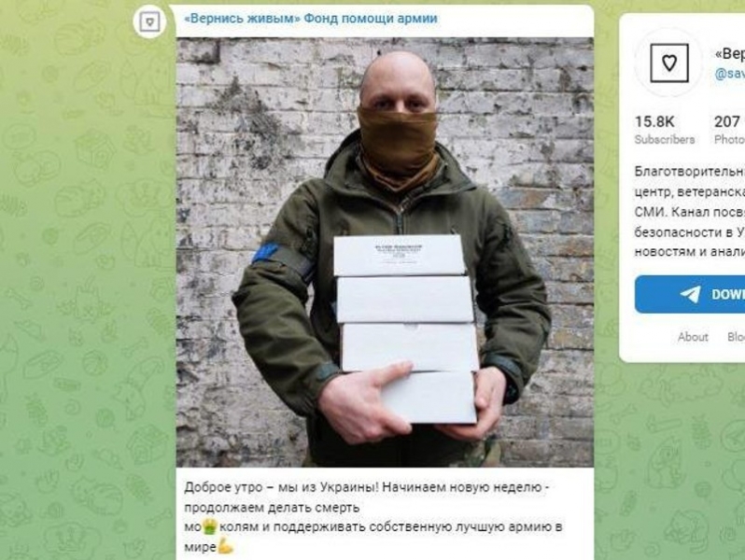Screen dimensions: 745x560
Task: Click the paper plane icon on Download button
Action: [x=690, y=294]
